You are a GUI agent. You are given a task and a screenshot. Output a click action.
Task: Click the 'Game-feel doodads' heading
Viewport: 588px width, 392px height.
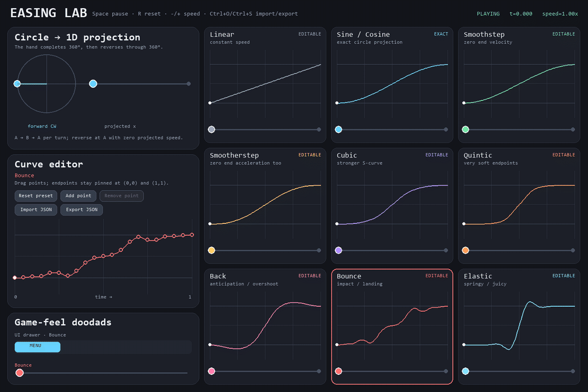(63, 322)
